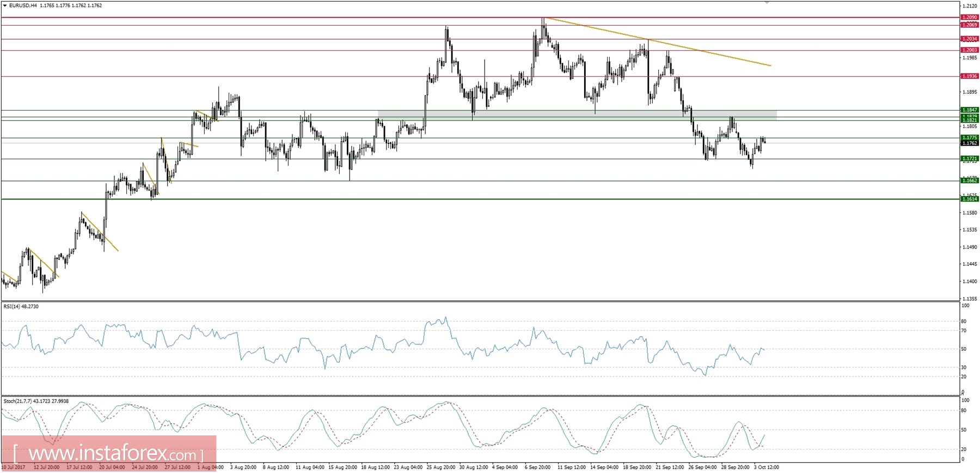Image resolution: width=980 pixels, height=473 pixels.
Task: Click the 1.1400 value on the price axis
Action: [x=969, y=282]
